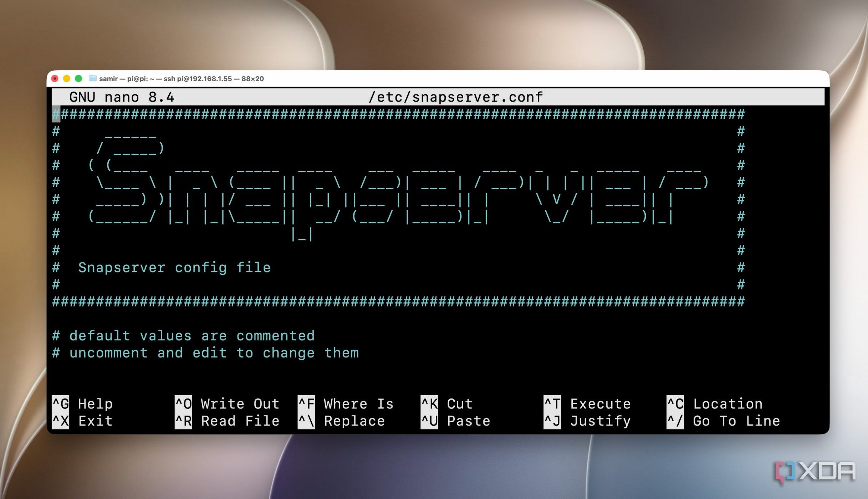Click the ^U Paste shortcut
This screenshot has height=499, width=868.
pyautogui.click(x=456, y=421)
